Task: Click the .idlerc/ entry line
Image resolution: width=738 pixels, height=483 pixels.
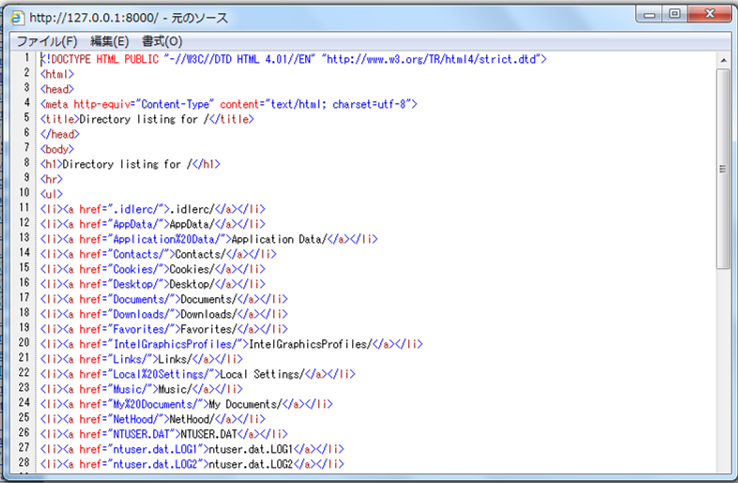Action: pyautogui.click(x=152, y=209)
